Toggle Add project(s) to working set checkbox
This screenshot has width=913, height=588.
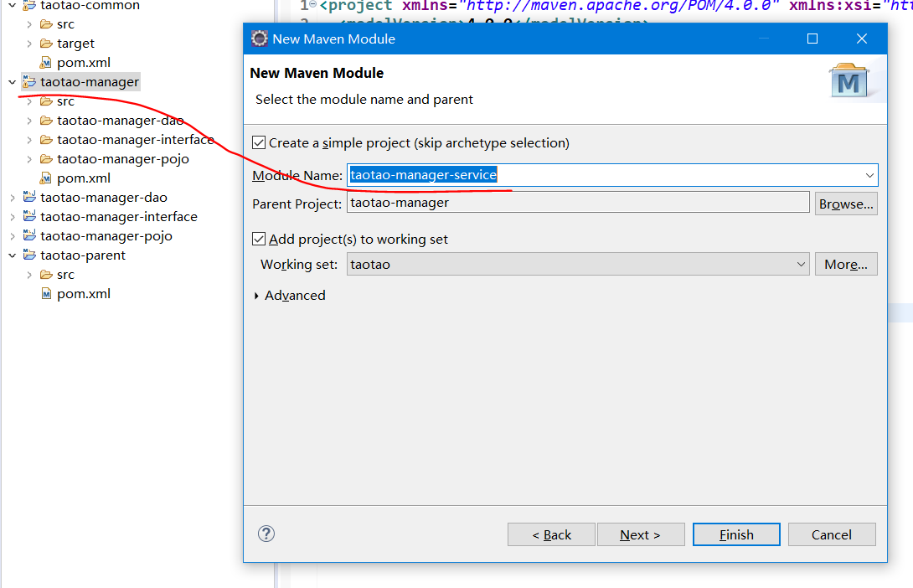(259, 239)
